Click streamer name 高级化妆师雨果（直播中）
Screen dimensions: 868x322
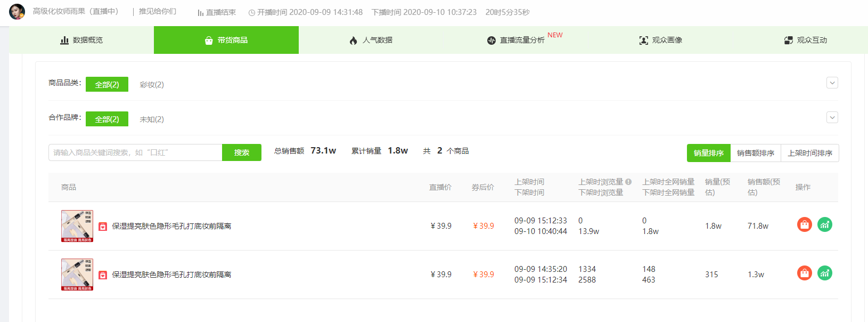coord(77,11)
